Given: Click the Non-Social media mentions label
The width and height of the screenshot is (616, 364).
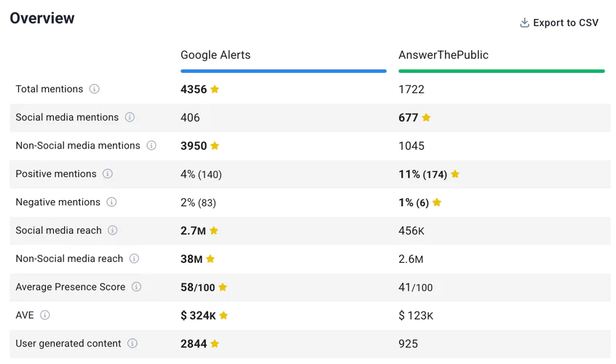Looking at the screenshot, I should pos(78,146).
